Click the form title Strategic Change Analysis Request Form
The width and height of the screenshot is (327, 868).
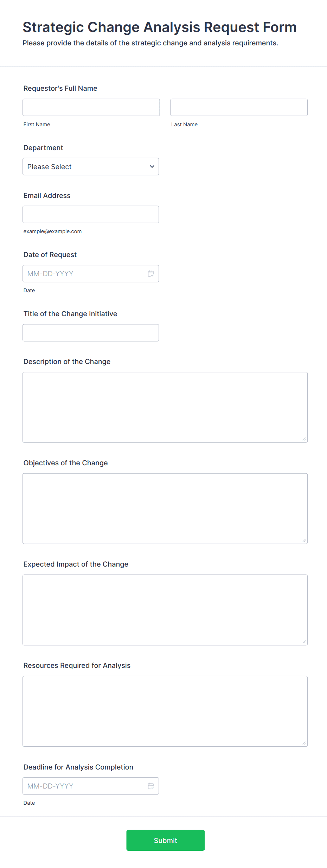click(x=159, y=27)
